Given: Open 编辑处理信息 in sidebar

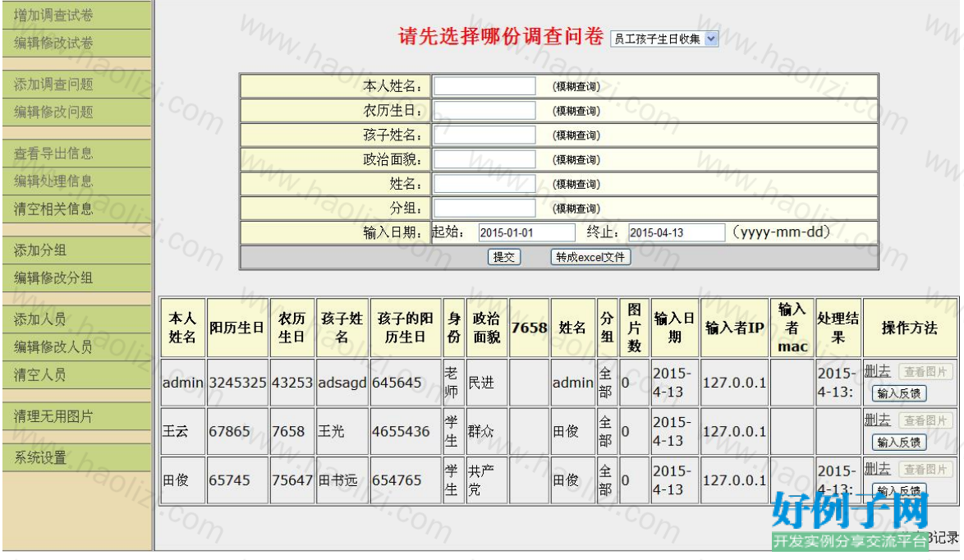Looking at the screenshot, I should [x=76, y=181].
